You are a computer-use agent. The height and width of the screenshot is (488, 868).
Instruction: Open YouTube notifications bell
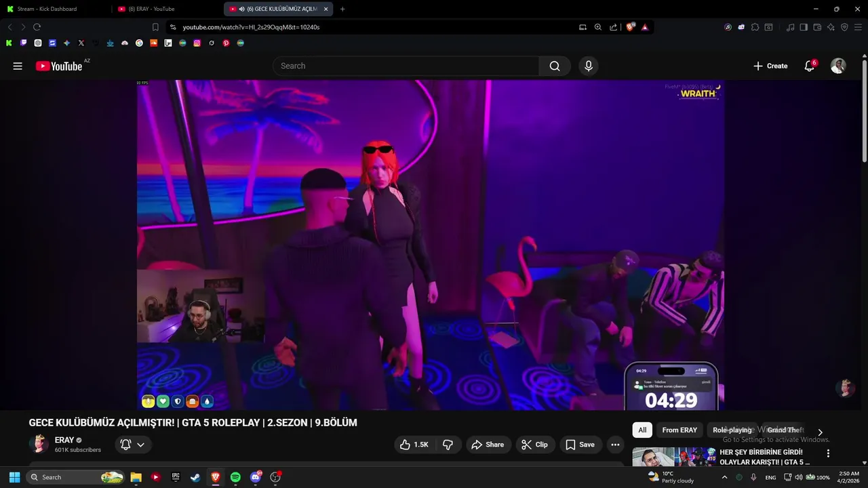coord(809,66)
